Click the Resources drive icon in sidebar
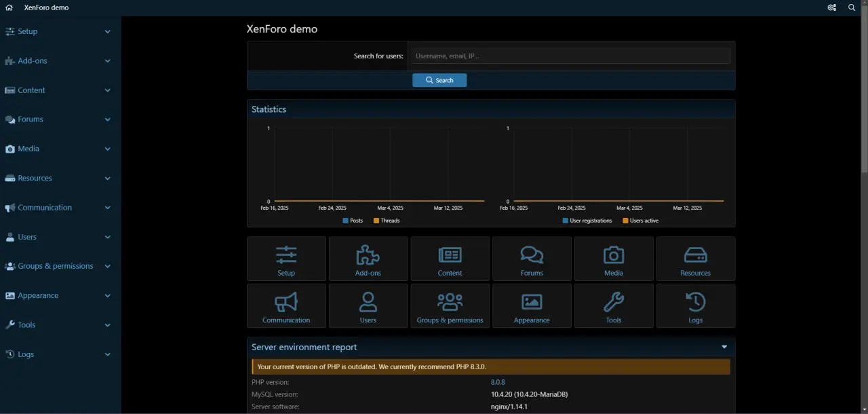This screenshot has height=414, width=868. 9,178
